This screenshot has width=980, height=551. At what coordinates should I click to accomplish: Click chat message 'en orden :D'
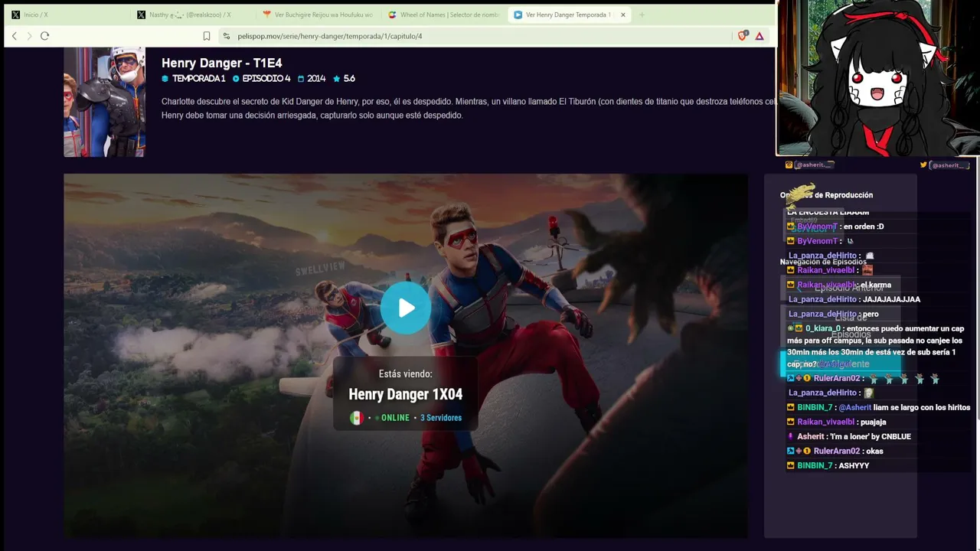pyautogui.click(x=864, y=227)
